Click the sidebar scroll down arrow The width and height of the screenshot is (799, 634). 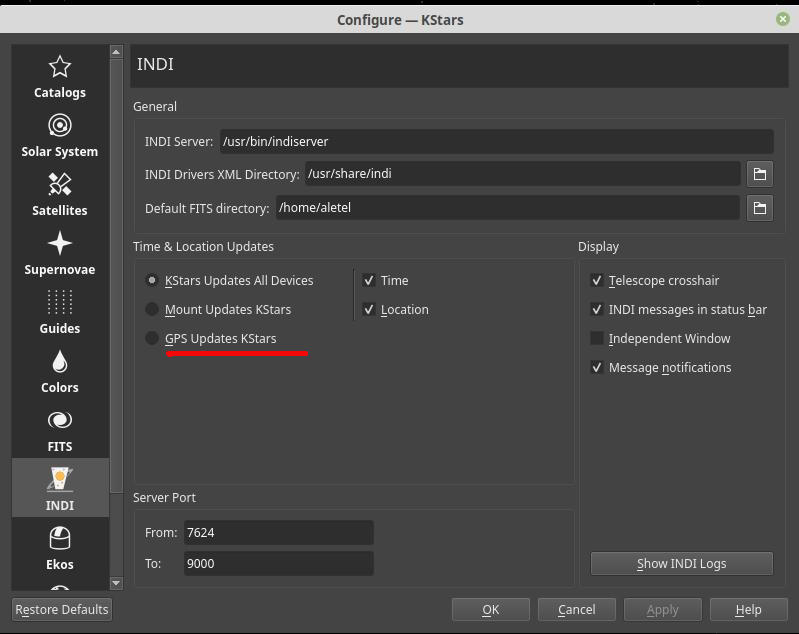[116, 583]
